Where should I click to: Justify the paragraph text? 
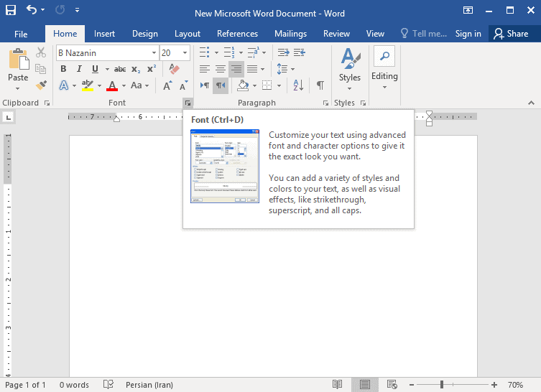tap(252, 69)
